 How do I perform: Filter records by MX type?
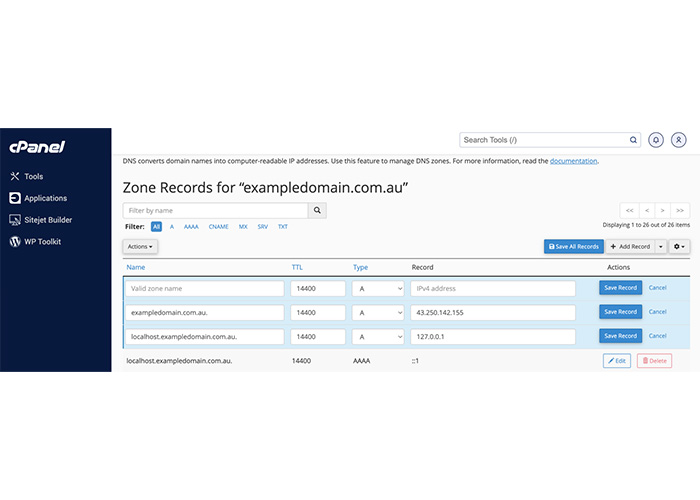tap(243, 227)
